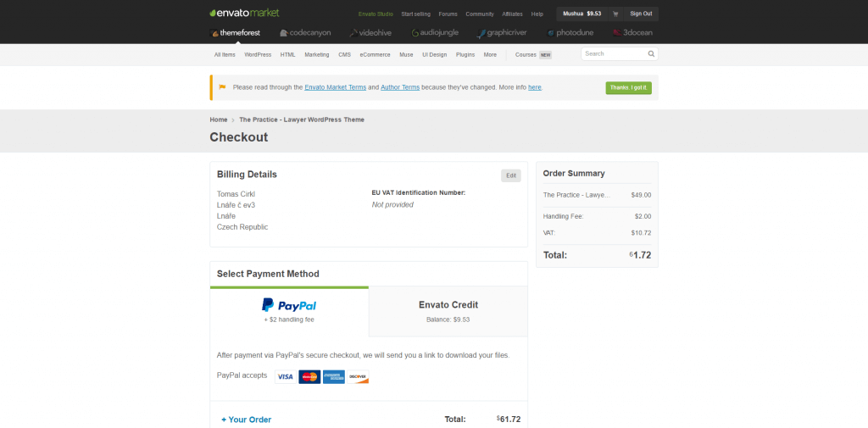Click the Envato Market logo
Screen dimensions: 868x428
point(244,13)
